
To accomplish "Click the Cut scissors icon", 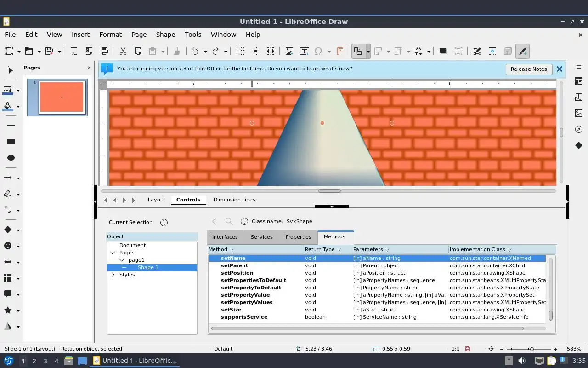I will 123,51.
